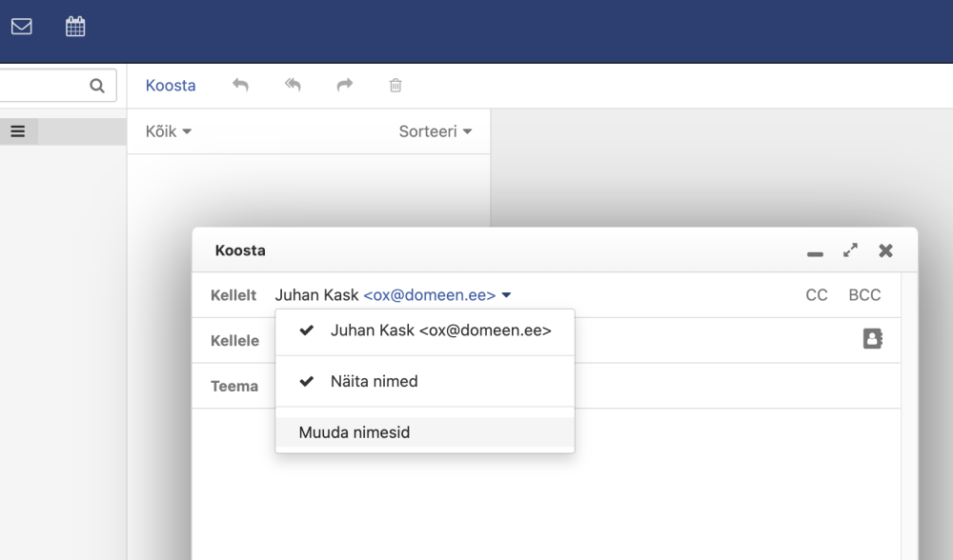Viewport: 953px width, 560px height.
Task: Open address book icon in Kellele field
Action: (872, 339)
